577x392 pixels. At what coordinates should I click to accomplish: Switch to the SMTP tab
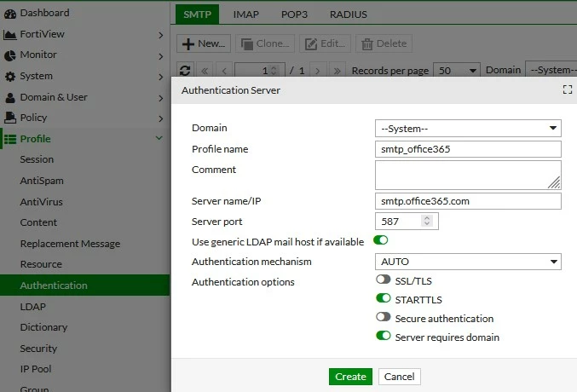tap(197, 14)
